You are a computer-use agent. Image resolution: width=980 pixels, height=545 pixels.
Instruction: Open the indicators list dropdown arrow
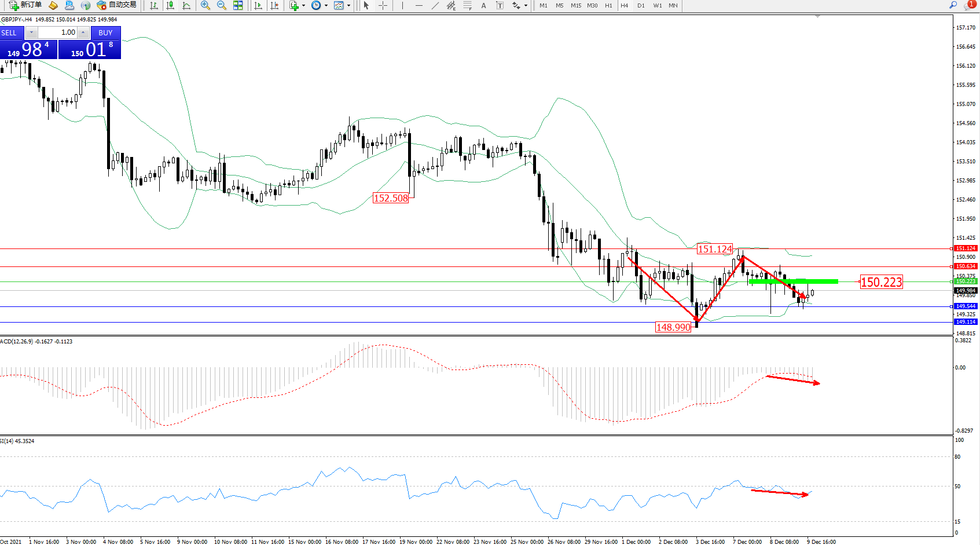(303, 6)
